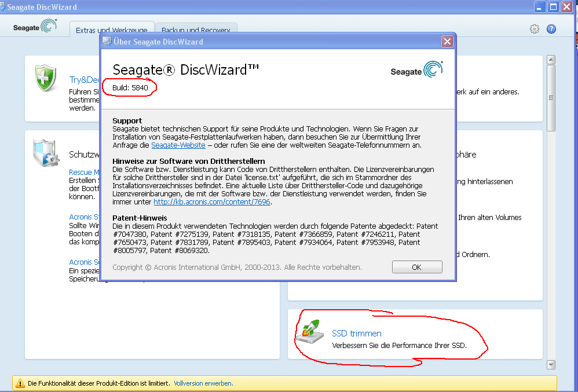578x392 pixels.
Task: Switch to Backup und Recovery tab
Action: click(x=196, y=30)
